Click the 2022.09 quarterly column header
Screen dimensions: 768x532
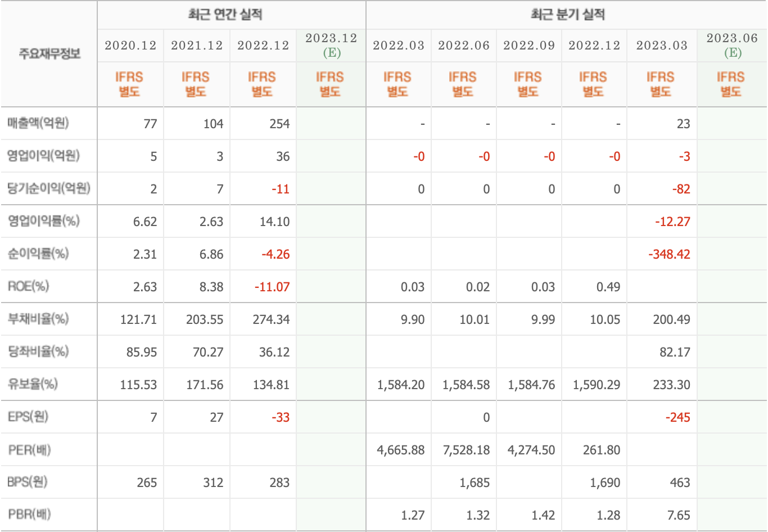pos(529,46)
